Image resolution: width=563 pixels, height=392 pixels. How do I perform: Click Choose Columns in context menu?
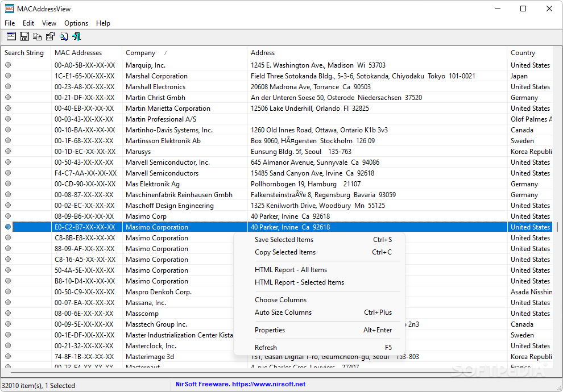(319, 300)
